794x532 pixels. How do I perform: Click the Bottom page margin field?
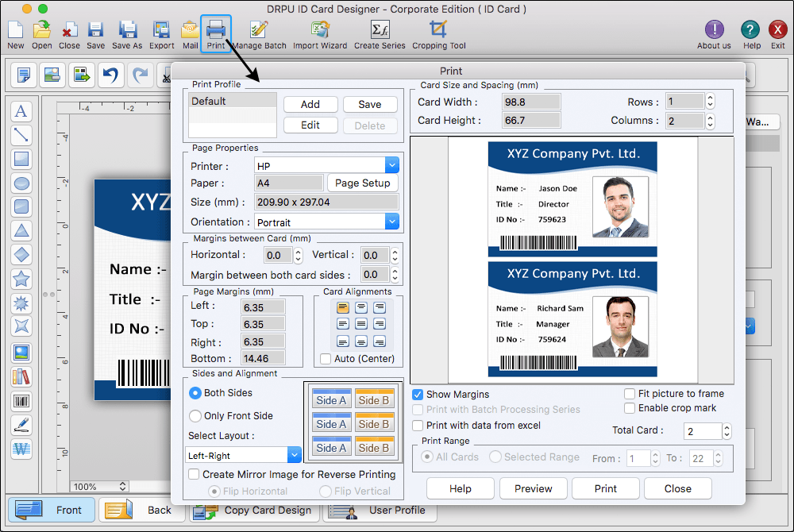click(x=264, y=358)
